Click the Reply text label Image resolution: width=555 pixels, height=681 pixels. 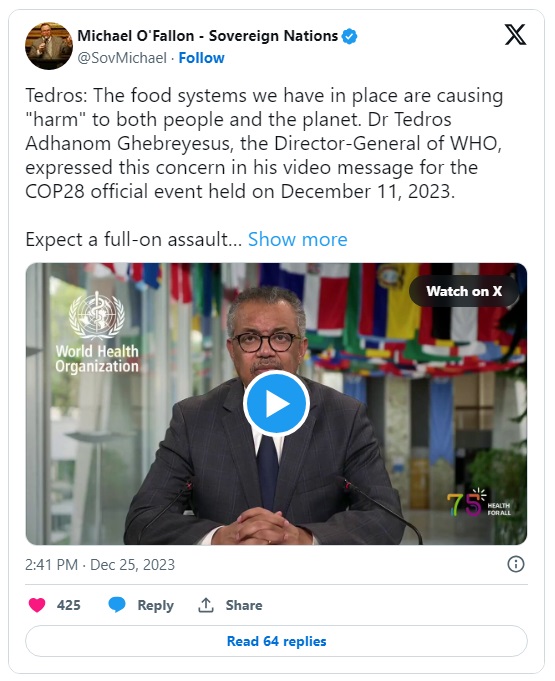click(155, 605)
